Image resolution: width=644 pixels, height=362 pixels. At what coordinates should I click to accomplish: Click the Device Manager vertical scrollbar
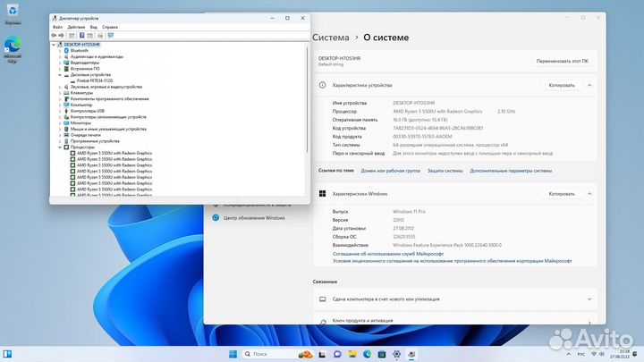coord(307,99)
